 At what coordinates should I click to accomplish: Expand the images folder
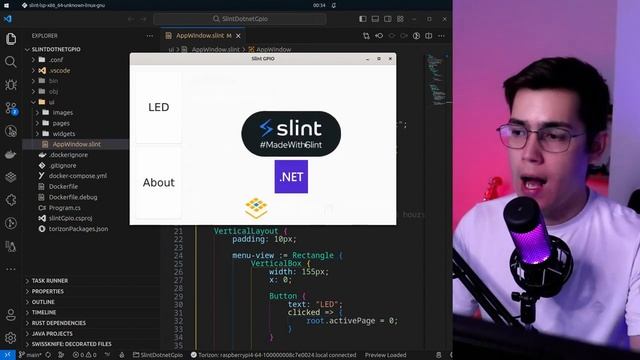(57, 113)
